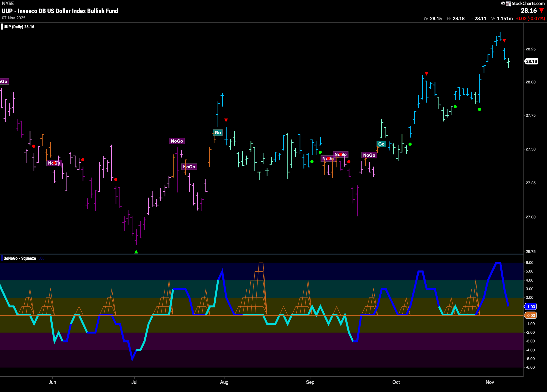The image size is (547, 392).
Task: Click the change value -0.02 (-0.07%)
Action: coord(530,19)
